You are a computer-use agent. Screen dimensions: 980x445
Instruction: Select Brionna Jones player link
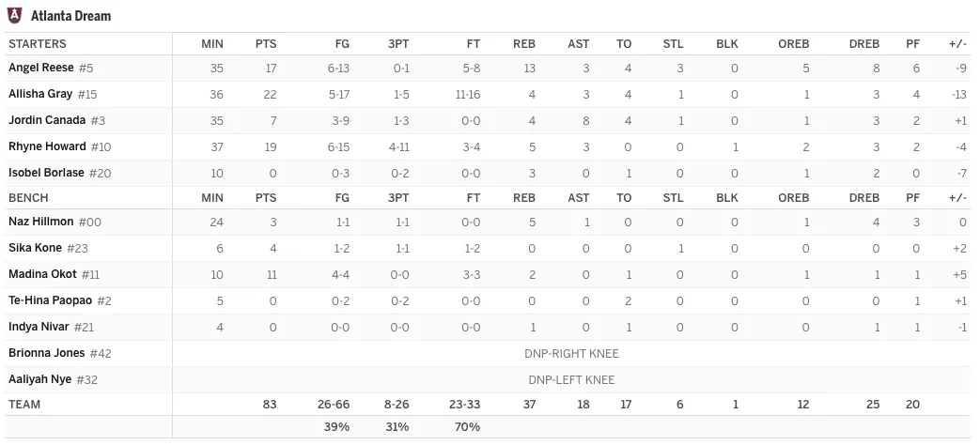tap(47, 353)
